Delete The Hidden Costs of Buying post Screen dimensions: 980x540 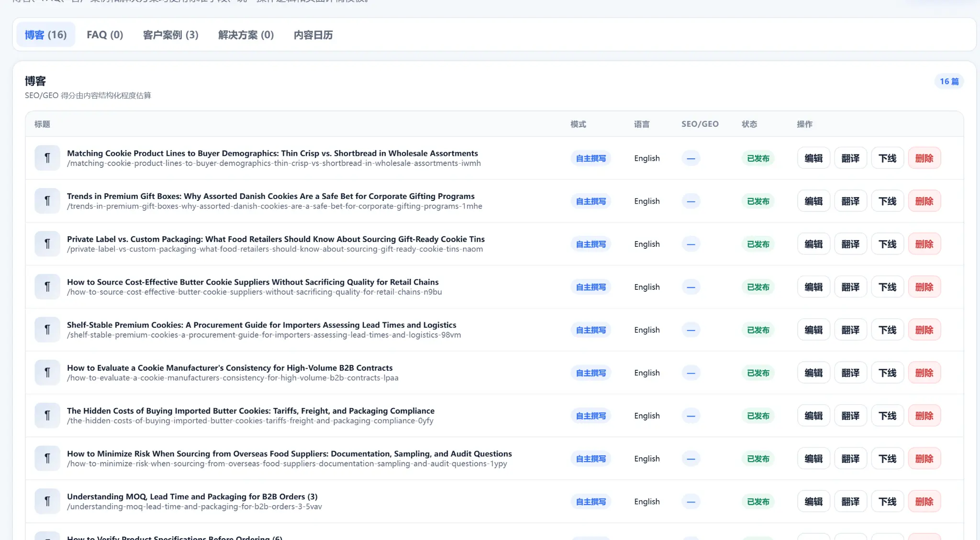924,416
